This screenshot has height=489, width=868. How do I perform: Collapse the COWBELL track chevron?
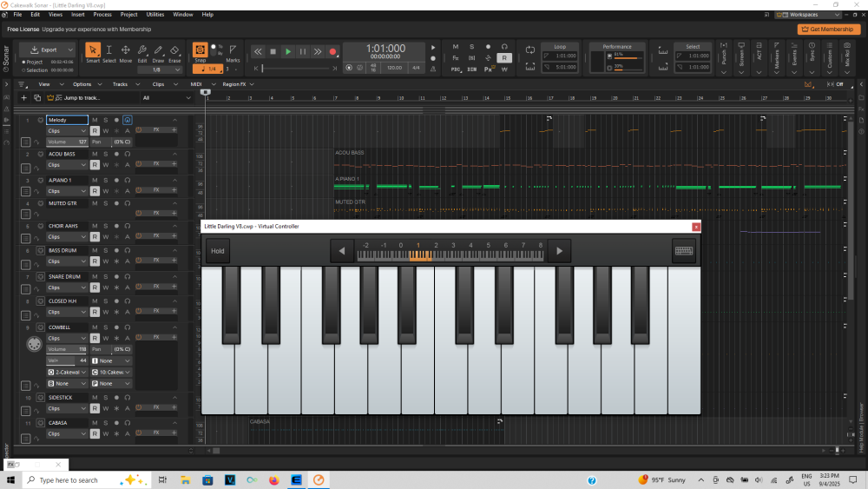tap(175, 327)
